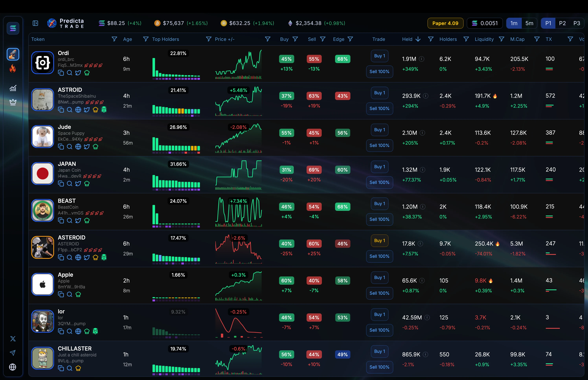Switch chart interval to 5m
This screenshot has height=380, width=588.
tap(529, 23)
